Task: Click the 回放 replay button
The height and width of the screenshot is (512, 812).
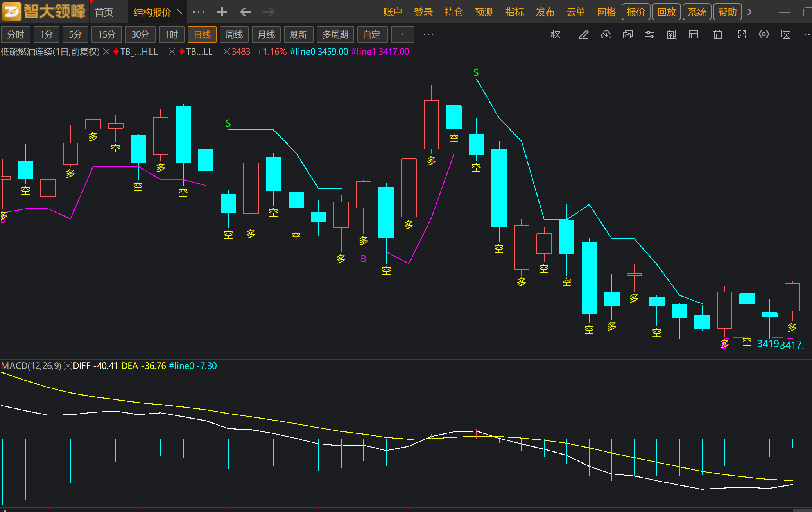Action: pyautogui.click(x=666, y=12)
